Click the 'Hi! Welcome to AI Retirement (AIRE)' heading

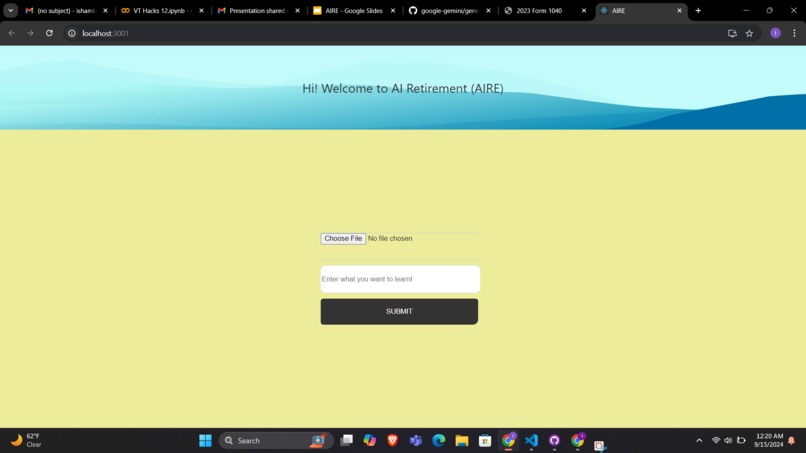(403, 88)
